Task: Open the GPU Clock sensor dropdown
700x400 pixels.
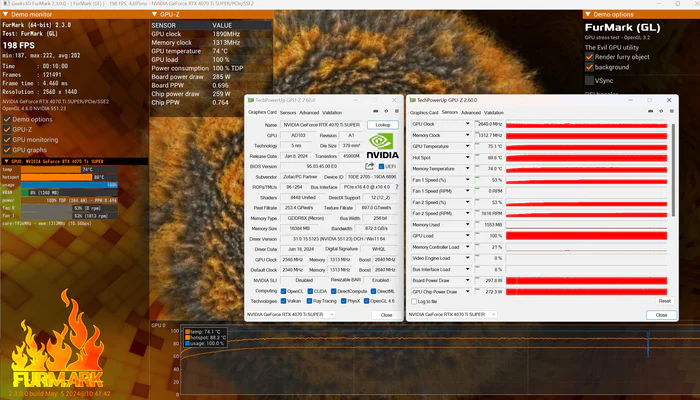Action: coord(467,124)
